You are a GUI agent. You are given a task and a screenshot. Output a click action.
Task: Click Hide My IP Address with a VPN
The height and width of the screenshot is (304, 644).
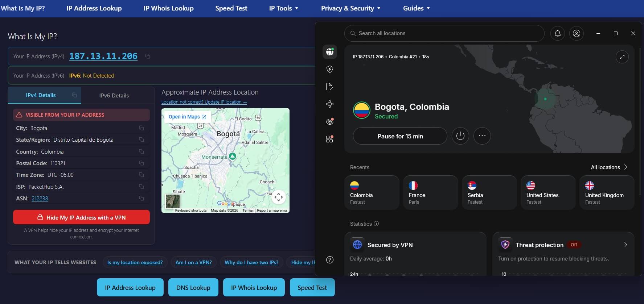click(x=81, y=217)
